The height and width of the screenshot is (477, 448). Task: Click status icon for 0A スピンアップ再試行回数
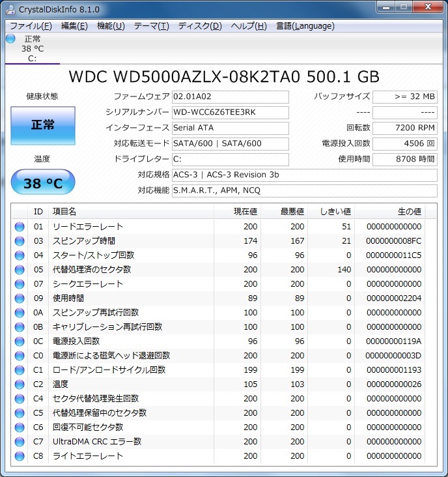pos(20,312)
